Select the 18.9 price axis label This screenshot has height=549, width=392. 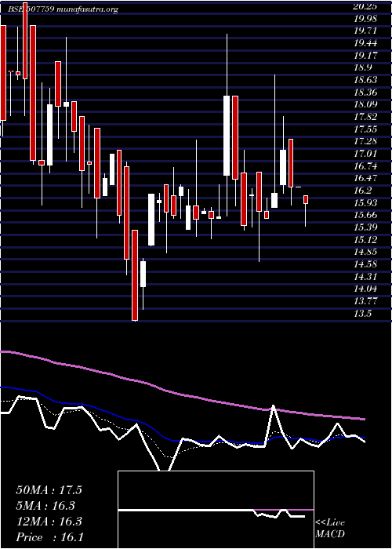(x=362, y=67)
